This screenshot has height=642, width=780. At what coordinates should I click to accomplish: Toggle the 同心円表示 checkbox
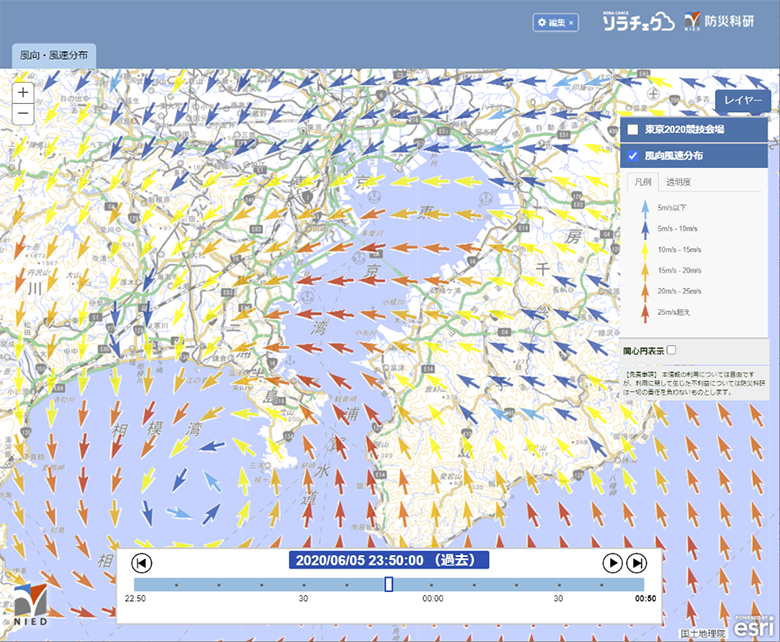coord(672,351)
